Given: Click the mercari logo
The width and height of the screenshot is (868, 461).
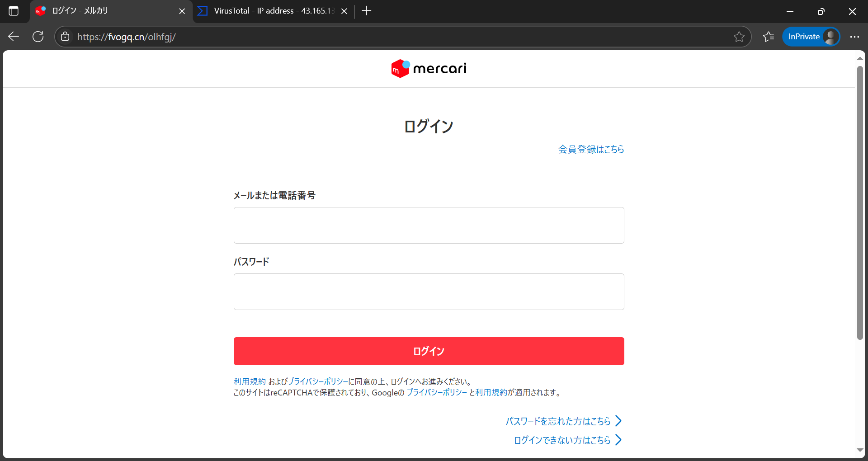Looking at the screenshot, I should pyautogui.click(x=429, y=69).
